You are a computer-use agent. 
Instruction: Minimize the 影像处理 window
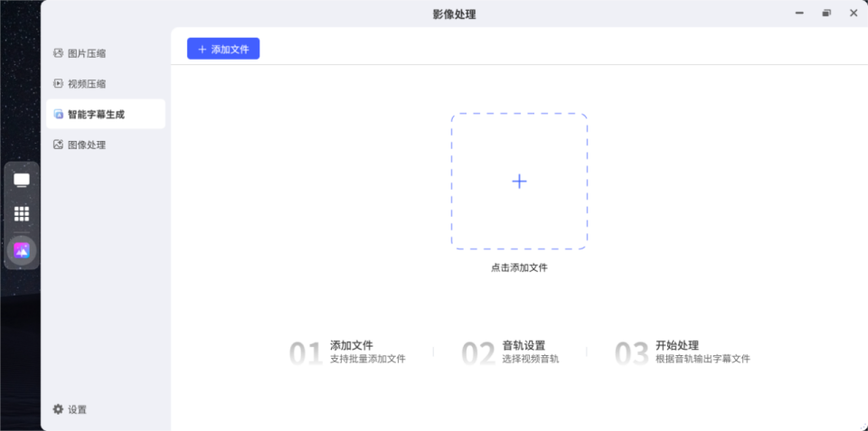(x=799, y=14)
